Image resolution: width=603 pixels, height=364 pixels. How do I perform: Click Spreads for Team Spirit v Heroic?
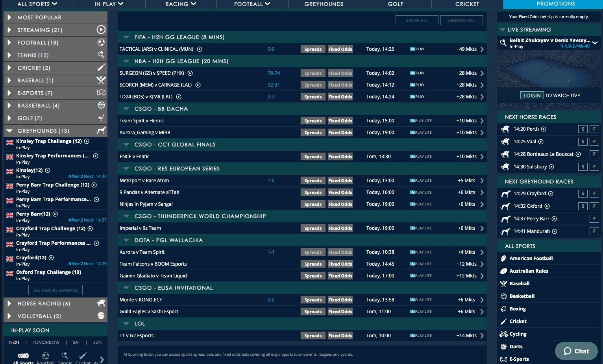(x=313, y=121)
